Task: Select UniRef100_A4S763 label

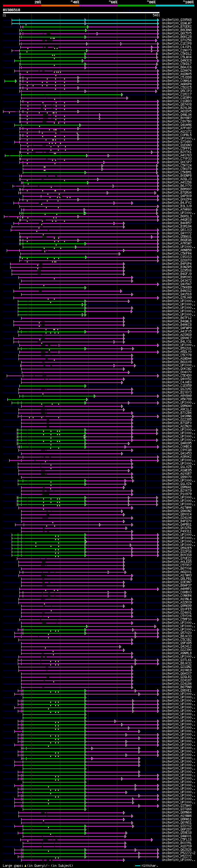Action: 176,155
